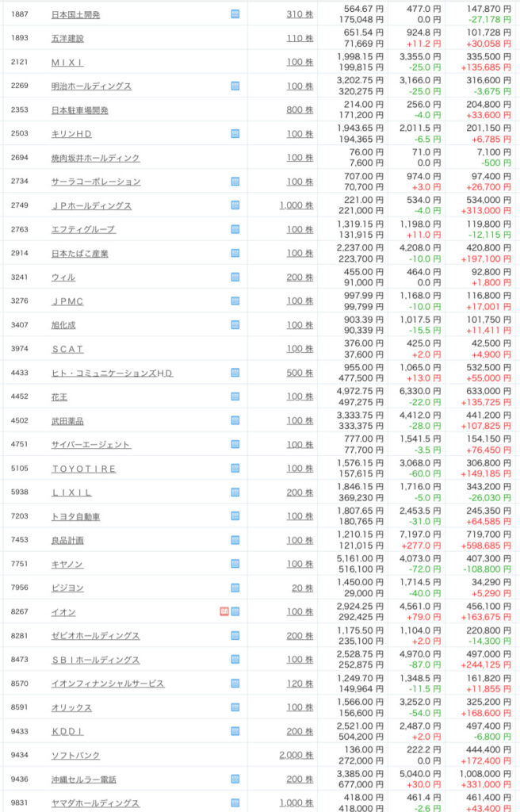Click the blue icon in the KDDI row
Screen dimensions: 520x812
pyautogui.click(x=235, y=731)
